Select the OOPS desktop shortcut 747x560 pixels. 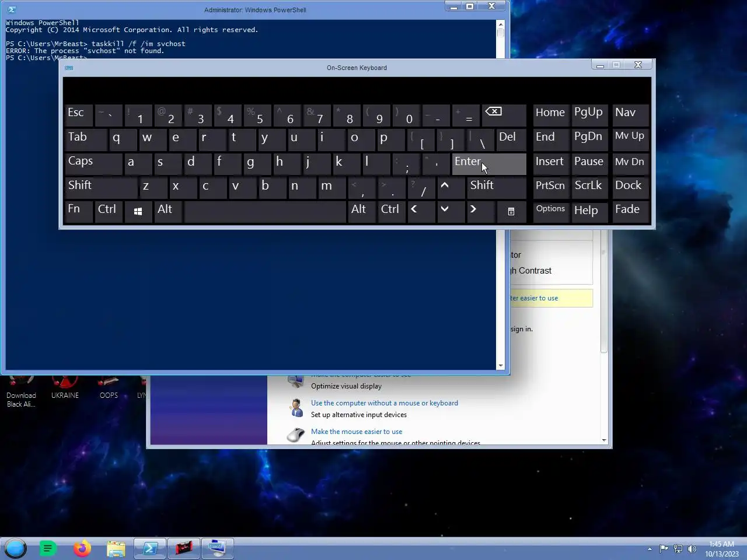pyautogui.click(x=109, y=387)
